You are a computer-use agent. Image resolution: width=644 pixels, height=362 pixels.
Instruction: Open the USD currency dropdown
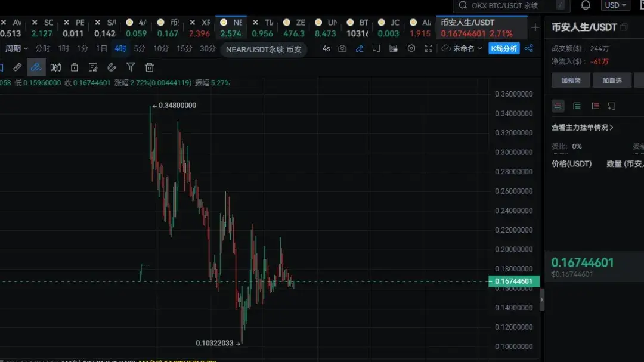(x=614, y=5)
